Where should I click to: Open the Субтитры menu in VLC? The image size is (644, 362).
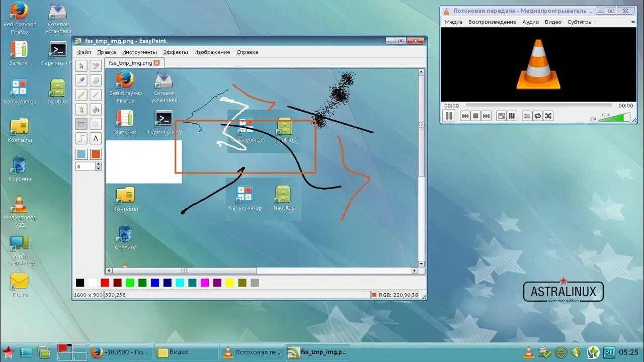580,22
